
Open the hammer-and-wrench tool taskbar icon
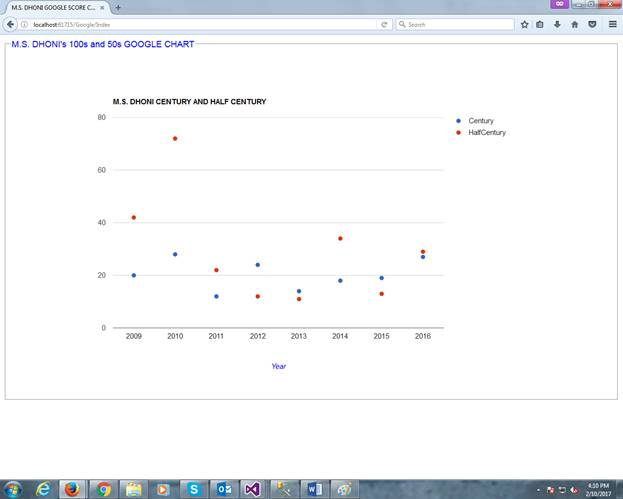284,489
